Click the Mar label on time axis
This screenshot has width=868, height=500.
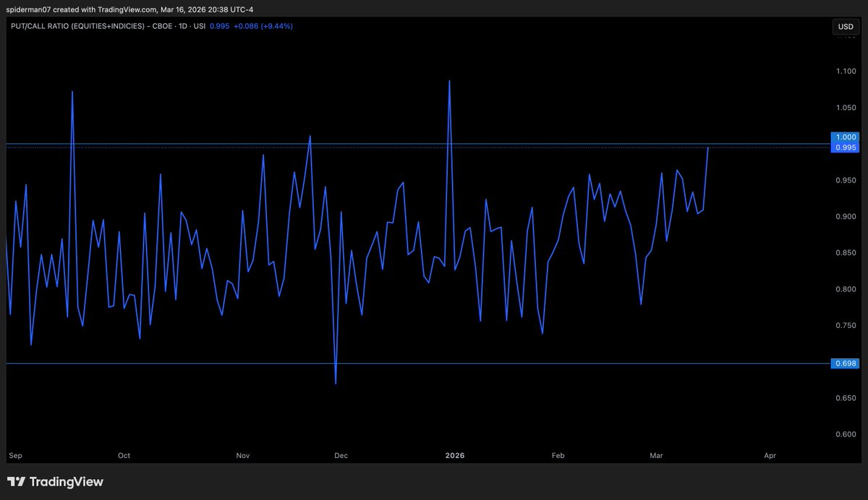pyautogui.click(x=656, y=456)
